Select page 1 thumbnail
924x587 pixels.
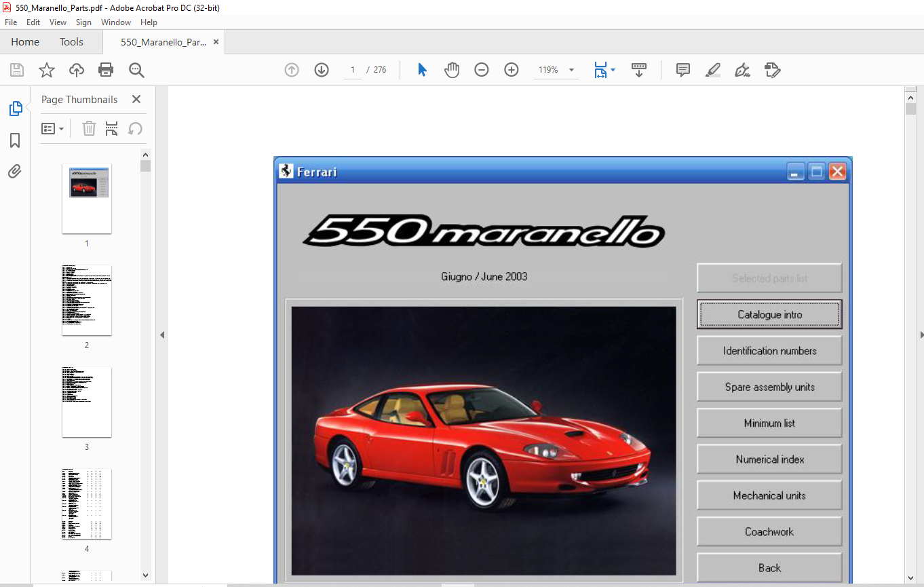pos(87,199)
